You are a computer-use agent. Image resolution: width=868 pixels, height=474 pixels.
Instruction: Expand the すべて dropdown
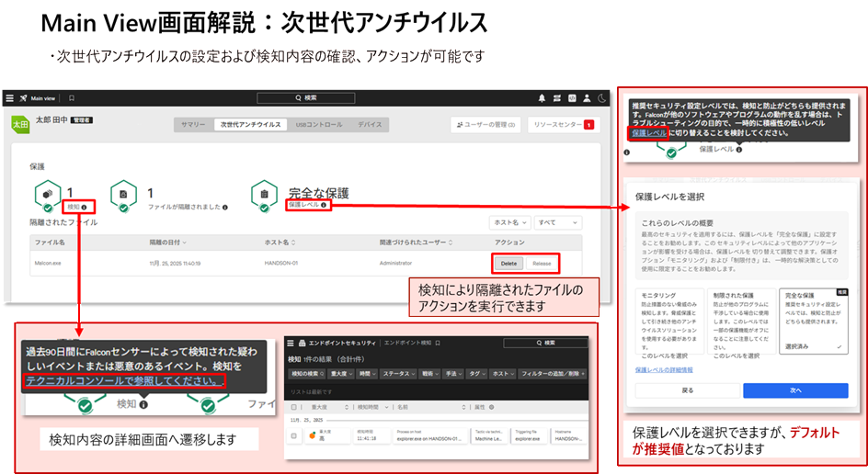pyautogui.click(x=559, y=222)
